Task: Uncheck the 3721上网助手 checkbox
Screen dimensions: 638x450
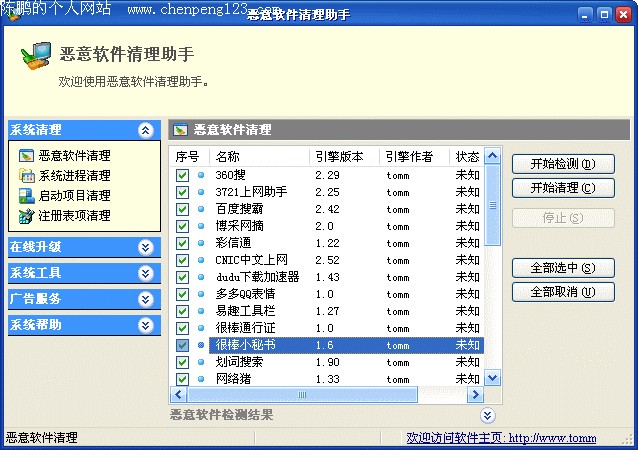Action: coord(182,192)
